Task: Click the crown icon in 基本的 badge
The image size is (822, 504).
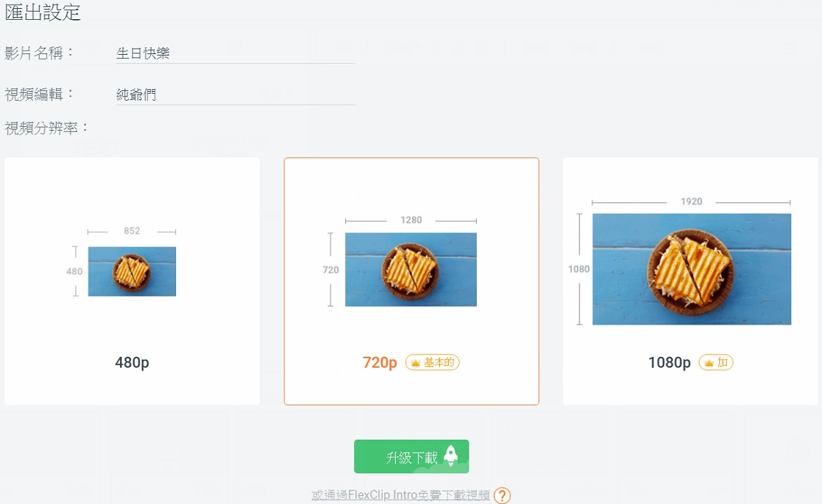Action: [415, 363]
